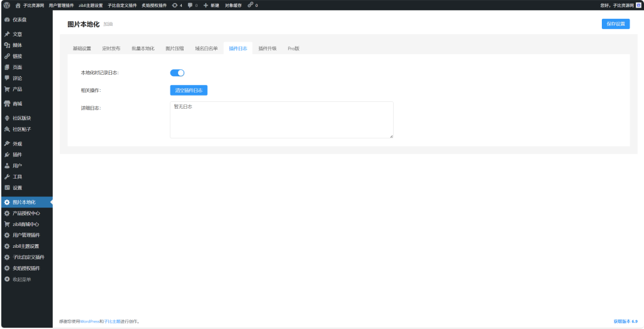Click the chain link icon in admin bar
The width and height of the screenshot is (644, 329).
252,5
